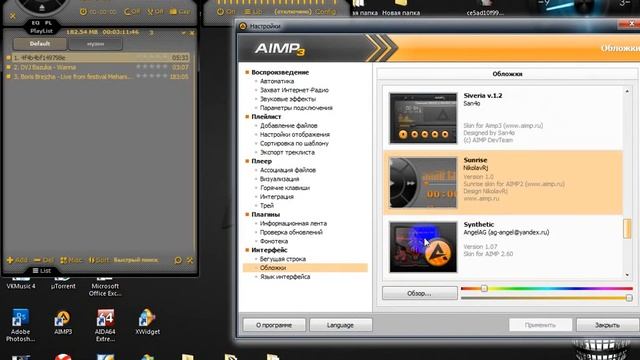Click the wrench icon on player left edge
Viewport: 640px width, 360px height.
pyautogui.click(x=13, y=16)
